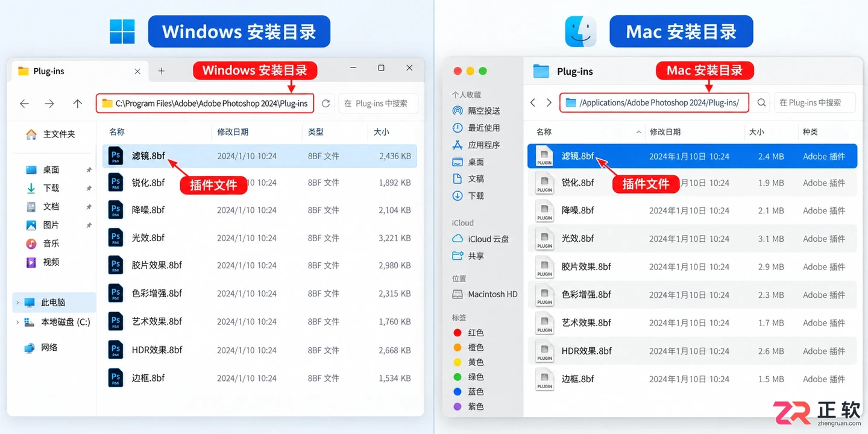Select 网络 in Windows sidebar
Image resolution: width=868 pixels, height=434 pixels.
(x=41, y=348)
